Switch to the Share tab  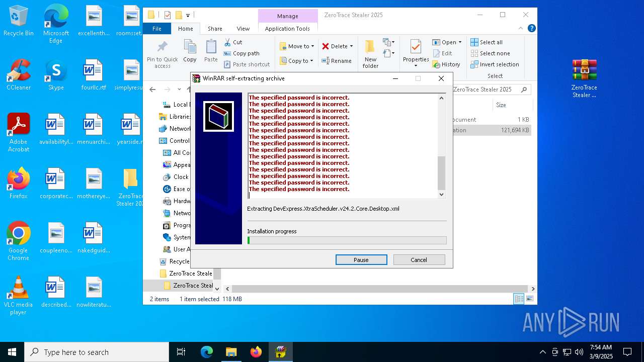[x=215, y=29]
